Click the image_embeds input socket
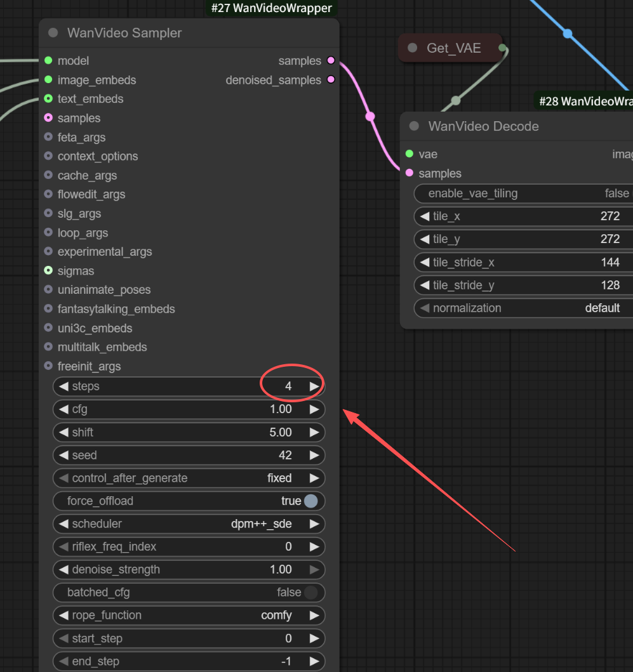This screenshot has width=633, height=672. click(48, 80)
